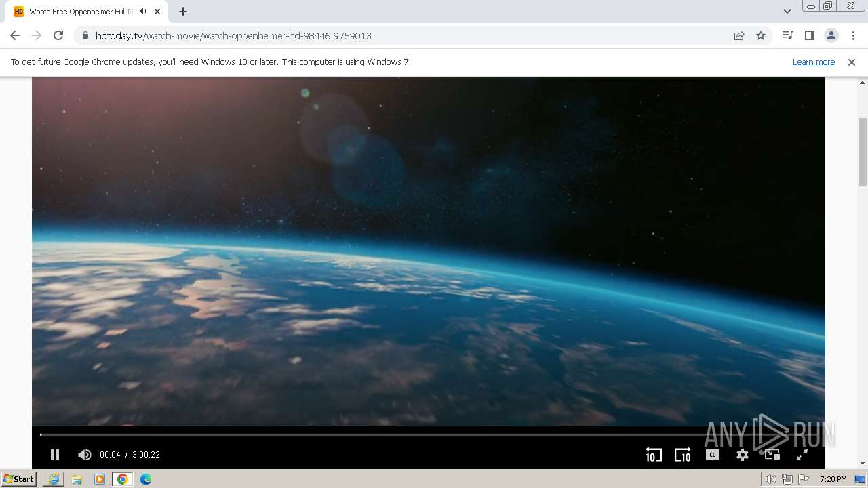Click the video elapsed time 00:04

(110, 455)
